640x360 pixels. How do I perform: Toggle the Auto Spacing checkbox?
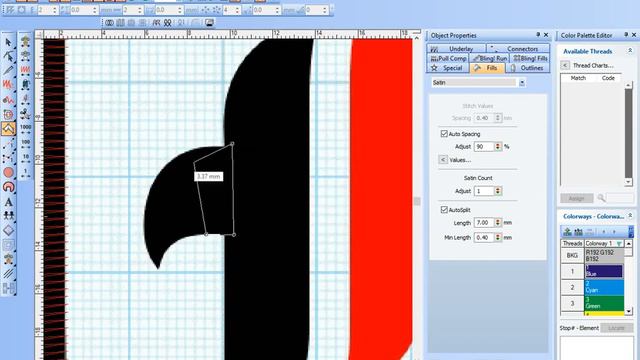click(x=444, y=133)
